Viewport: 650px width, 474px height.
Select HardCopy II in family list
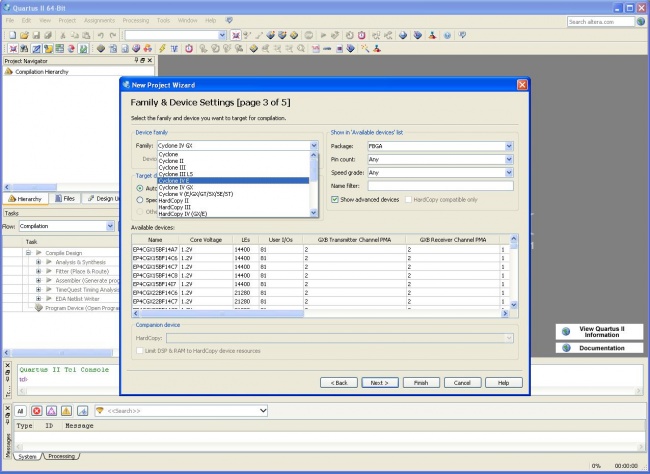click(x=233, y=201)
